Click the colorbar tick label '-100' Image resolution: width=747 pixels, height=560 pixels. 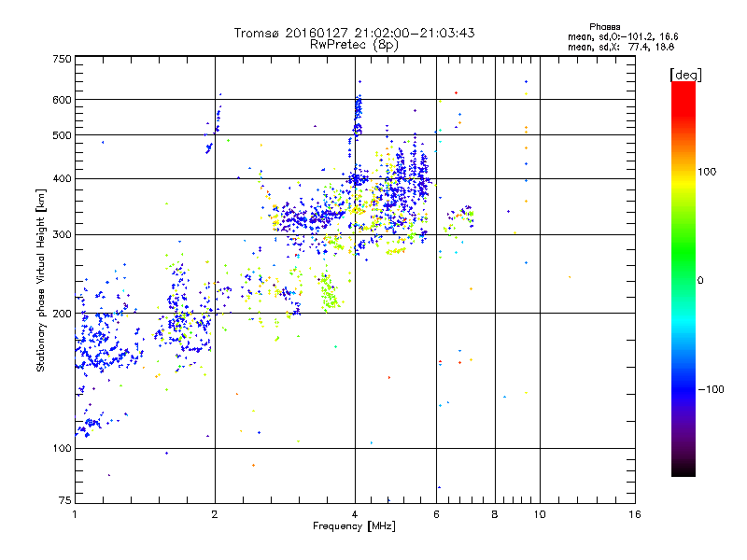(x=711, y=389)
